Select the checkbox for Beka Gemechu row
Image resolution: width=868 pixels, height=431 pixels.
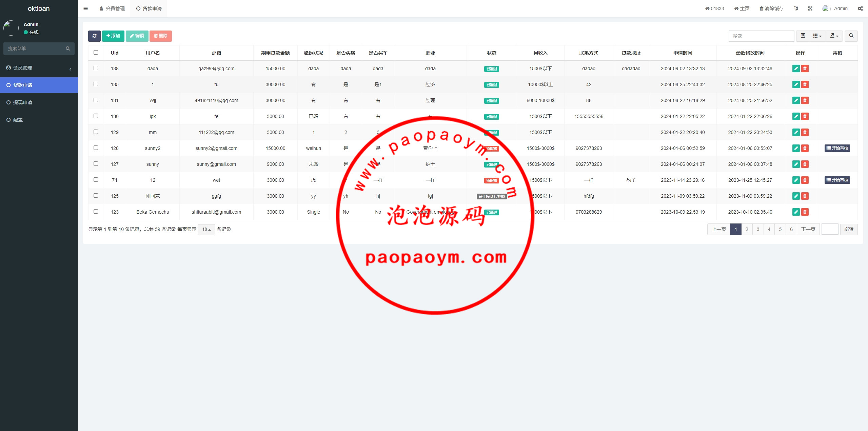tap(96, 212)
